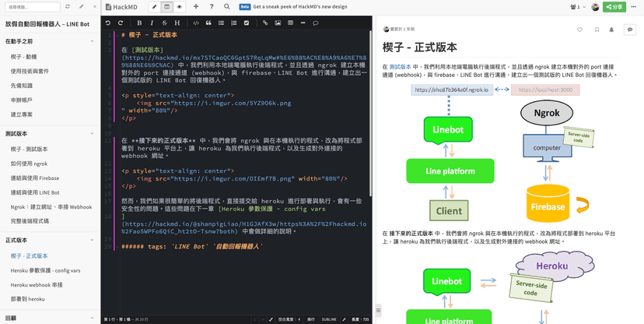Toggle the SUBLIME keymap in the status bar
The height and width of the screenshot is (324, 644).
(x=329, y=319)
